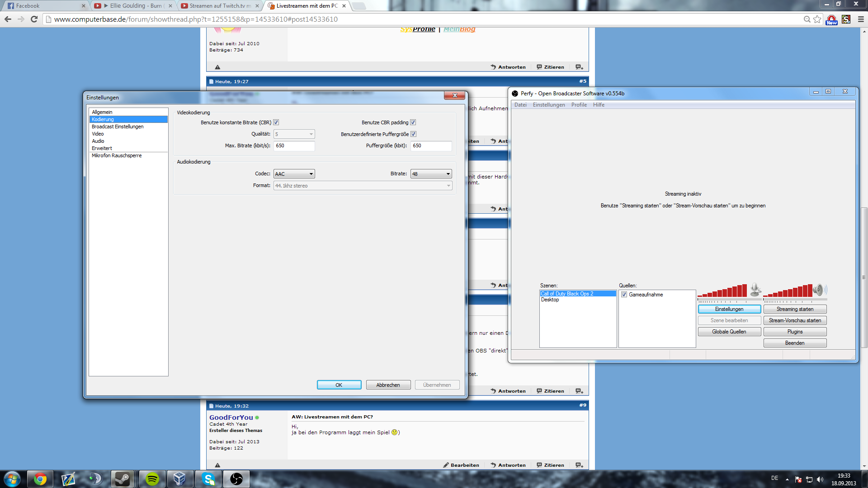Click the microphone mute icon in OBS
Viewport: 868px width, 488px height.
pyautogui.click(x=755, y=290)
